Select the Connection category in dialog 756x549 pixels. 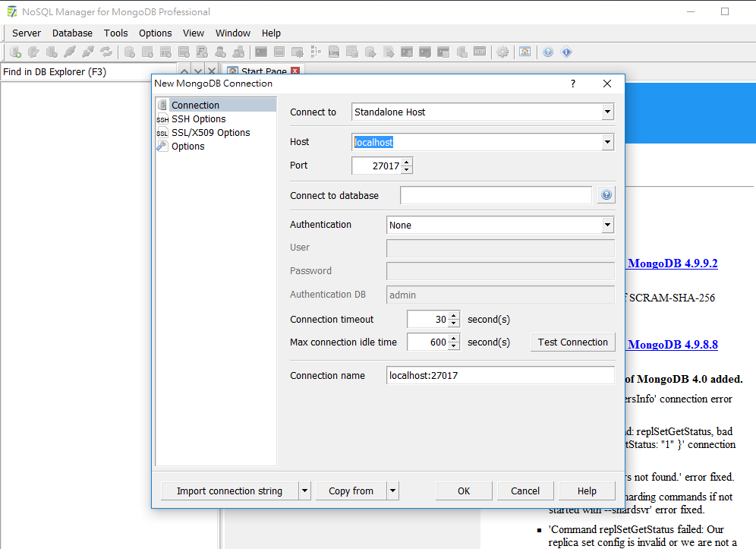coord(216,105)
